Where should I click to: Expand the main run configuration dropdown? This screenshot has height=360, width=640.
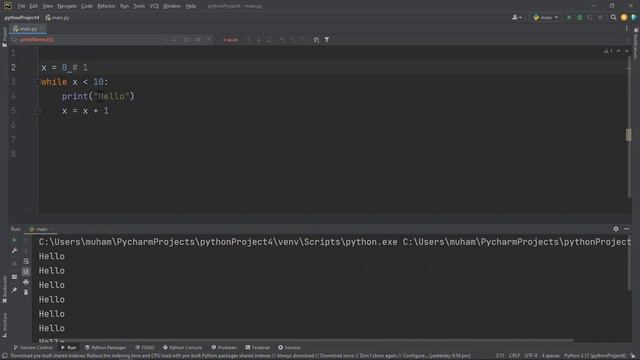(x=546, y=18)
